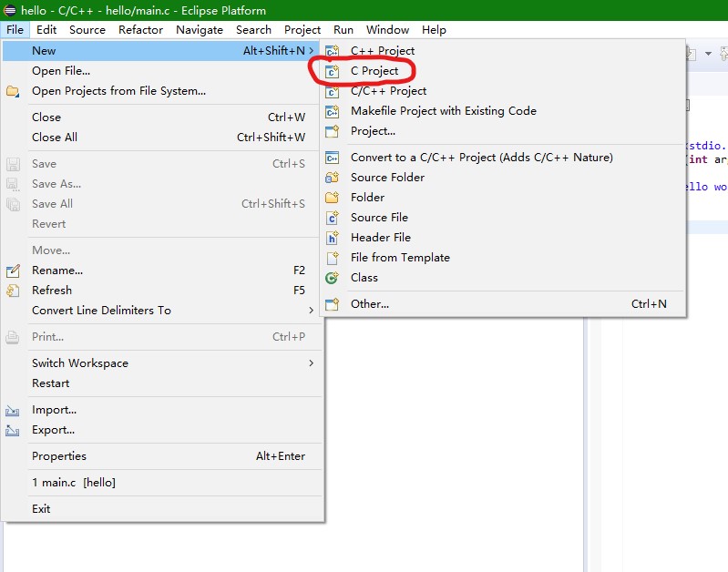Click the C Project icon
The height and width of the screenshot is (572, 728).
point(332,71)
